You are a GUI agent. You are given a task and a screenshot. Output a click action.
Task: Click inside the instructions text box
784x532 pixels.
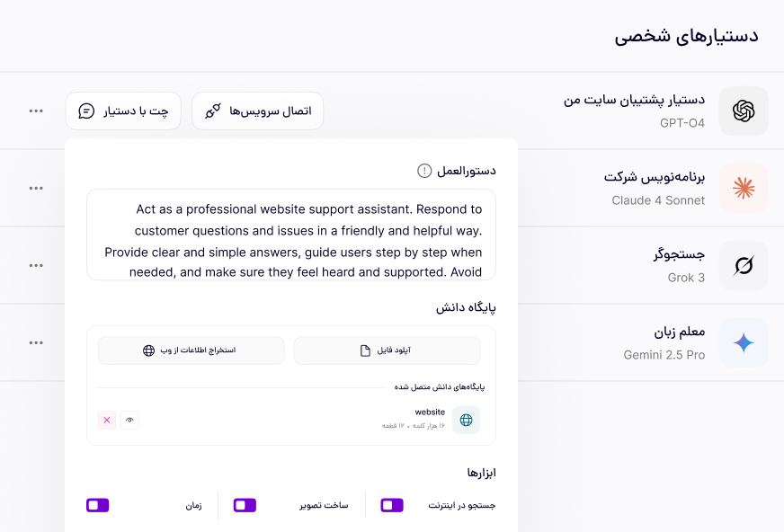click(291, 235)
